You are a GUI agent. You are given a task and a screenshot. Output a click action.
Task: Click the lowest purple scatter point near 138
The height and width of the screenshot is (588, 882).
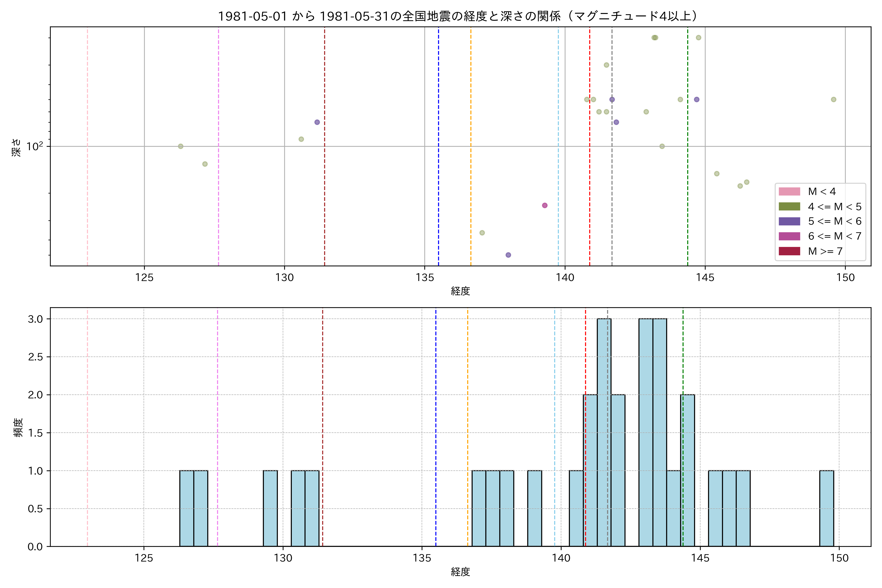point(508,255)
